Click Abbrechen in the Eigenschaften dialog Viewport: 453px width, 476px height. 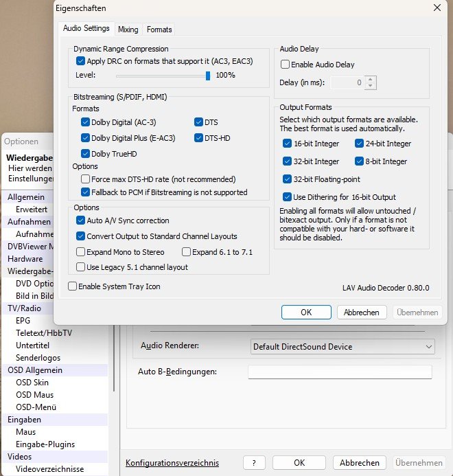click(361, 313)
